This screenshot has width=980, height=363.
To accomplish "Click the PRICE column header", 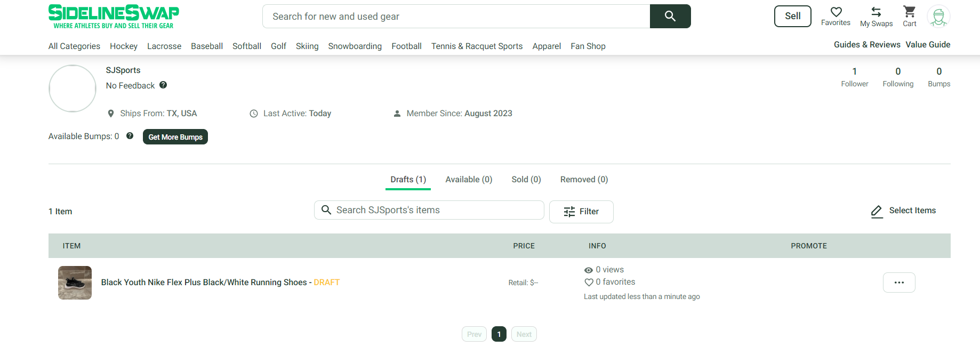I will [x=524, y=246].
